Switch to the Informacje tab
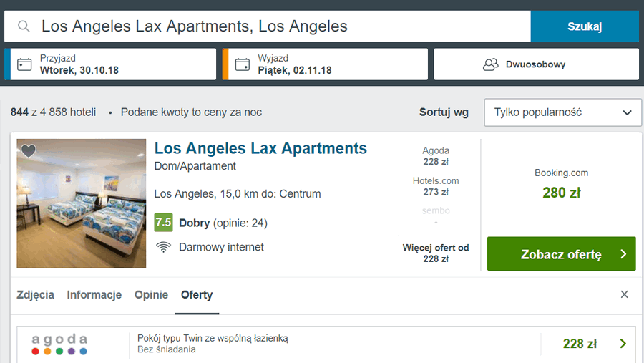The width and height of the screenshot is (644, 363). 94,295
